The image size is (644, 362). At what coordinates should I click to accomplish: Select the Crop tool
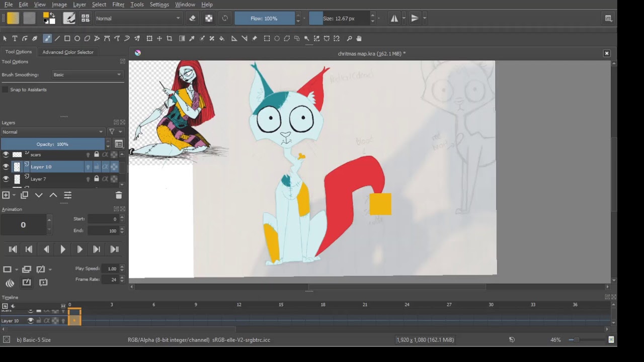coord(169,39)
